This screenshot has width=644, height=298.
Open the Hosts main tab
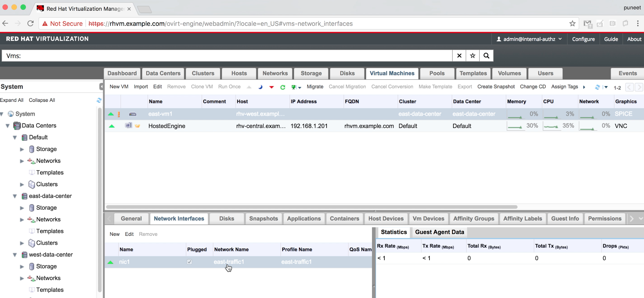239,73
